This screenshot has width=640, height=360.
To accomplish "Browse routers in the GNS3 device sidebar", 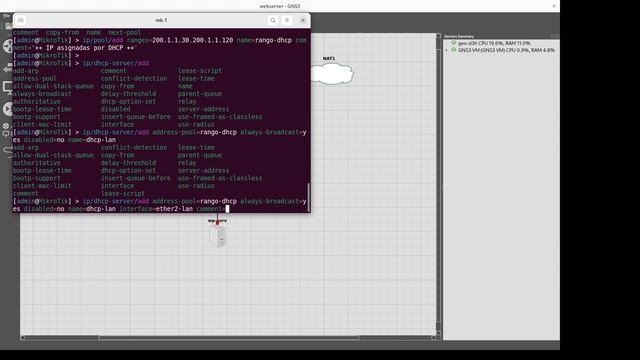I will pyautogui.click(x=7, y=46).
